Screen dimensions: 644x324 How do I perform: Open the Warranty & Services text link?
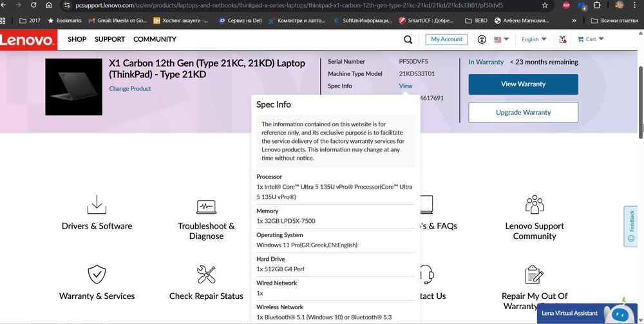[97, 296]
